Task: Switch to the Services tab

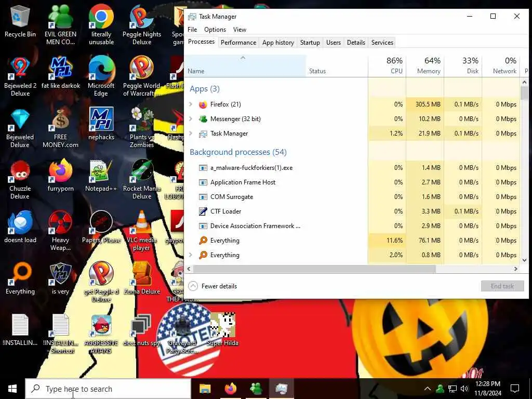Action: [382, 43]
